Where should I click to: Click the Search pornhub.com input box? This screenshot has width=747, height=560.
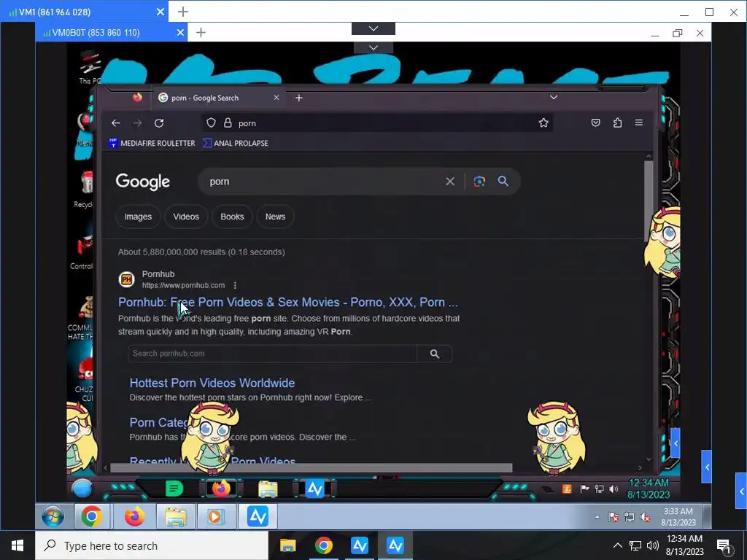273,354
